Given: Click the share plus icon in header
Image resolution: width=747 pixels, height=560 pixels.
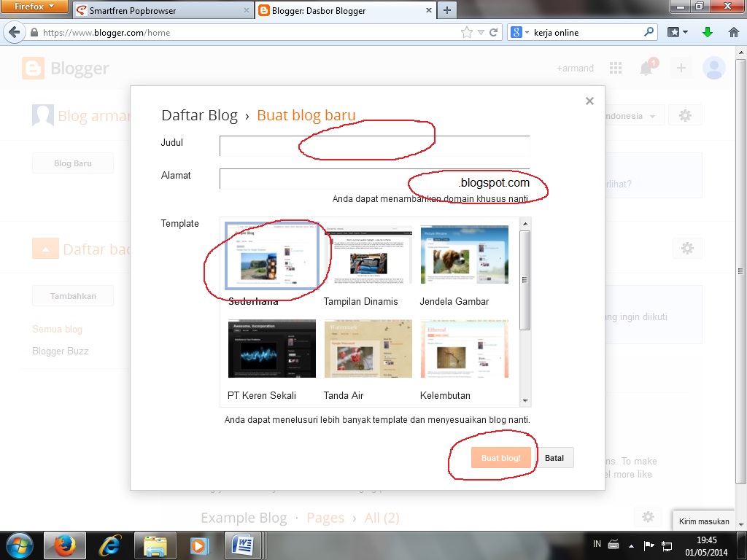Looking at the screenshot, I should [681, 68].
